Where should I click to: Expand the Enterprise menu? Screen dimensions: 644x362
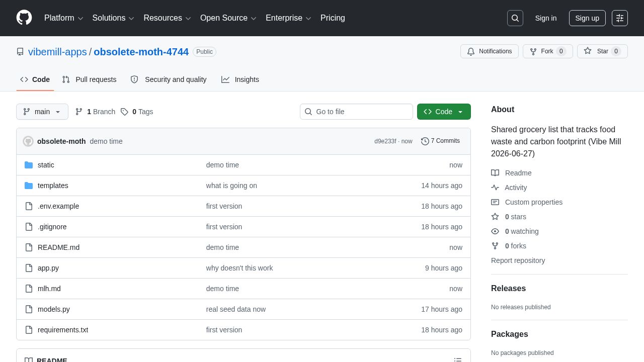288,18
